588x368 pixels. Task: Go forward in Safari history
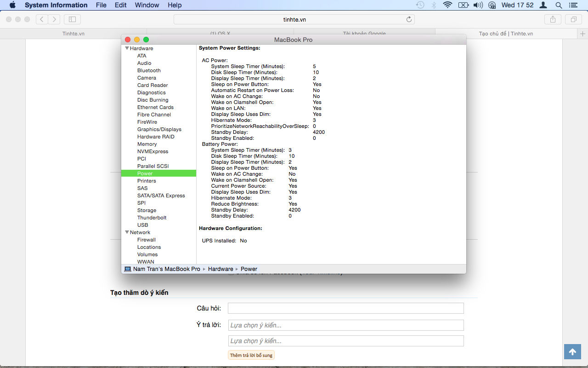pos(54,19)
